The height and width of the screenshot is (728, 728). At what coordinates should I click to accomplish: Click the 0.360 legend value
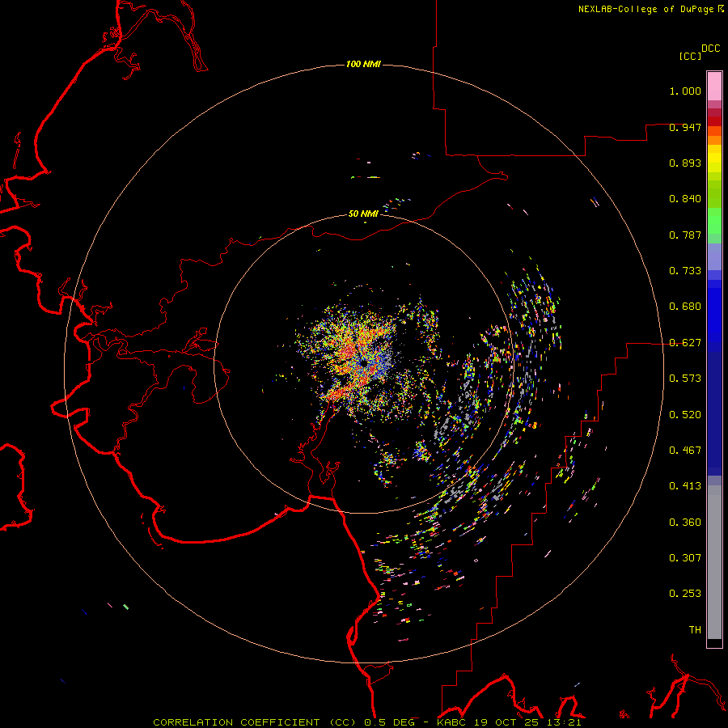click(x=685, y=523)
